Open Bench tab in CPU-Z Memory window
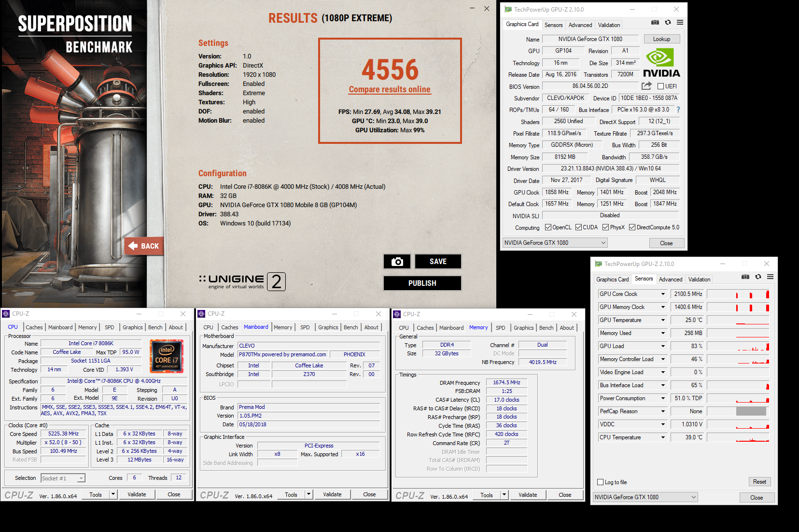The height and width of the screenshot is (532, 799). tap(547, 328)
